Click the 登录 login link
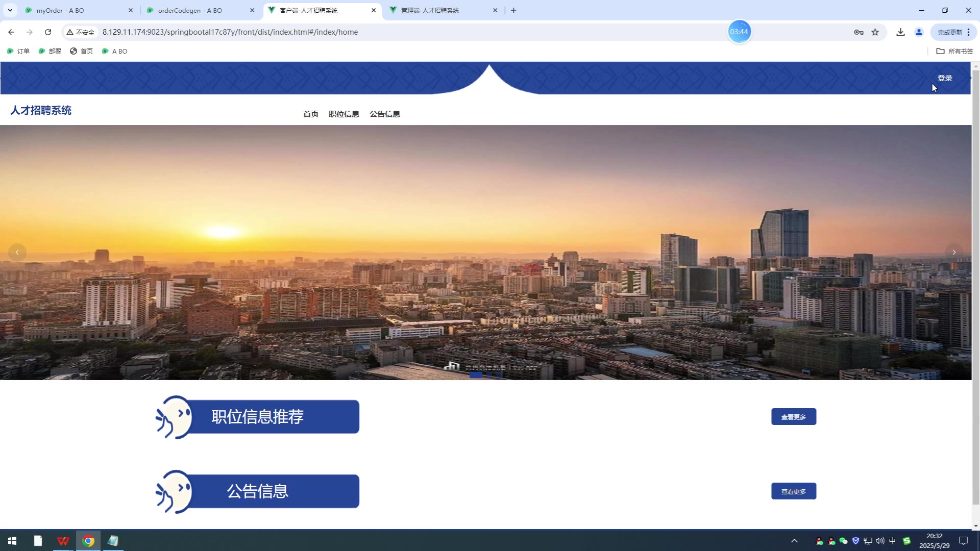Screen dimensions: 980x551 (945, 78)
